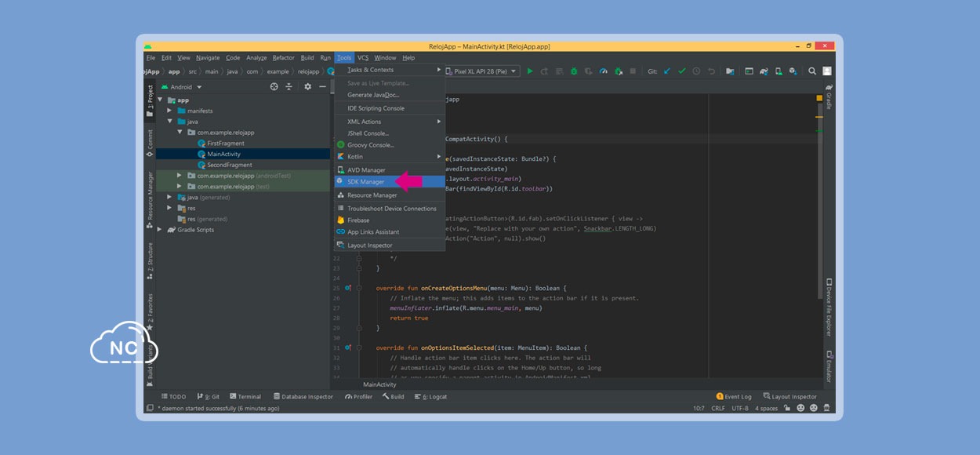The width and height of the screenshot is (980, 455).
Task: Toggle the 2: Favorites side tab
Action: pyautogui.click(x=150, y=312)
